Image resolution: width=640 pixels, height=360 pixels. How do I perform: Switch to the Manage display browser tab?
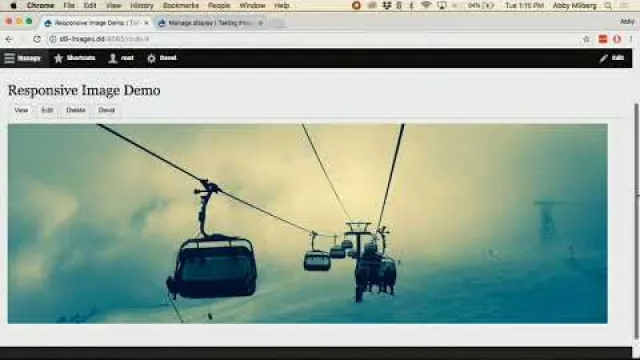click(210, 23)
